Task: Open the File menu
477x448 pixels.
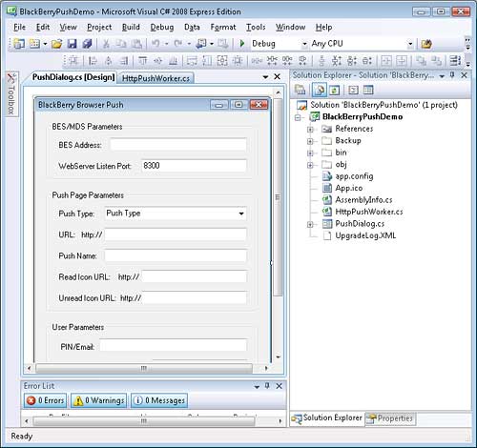Action: (x=20, y=28)
